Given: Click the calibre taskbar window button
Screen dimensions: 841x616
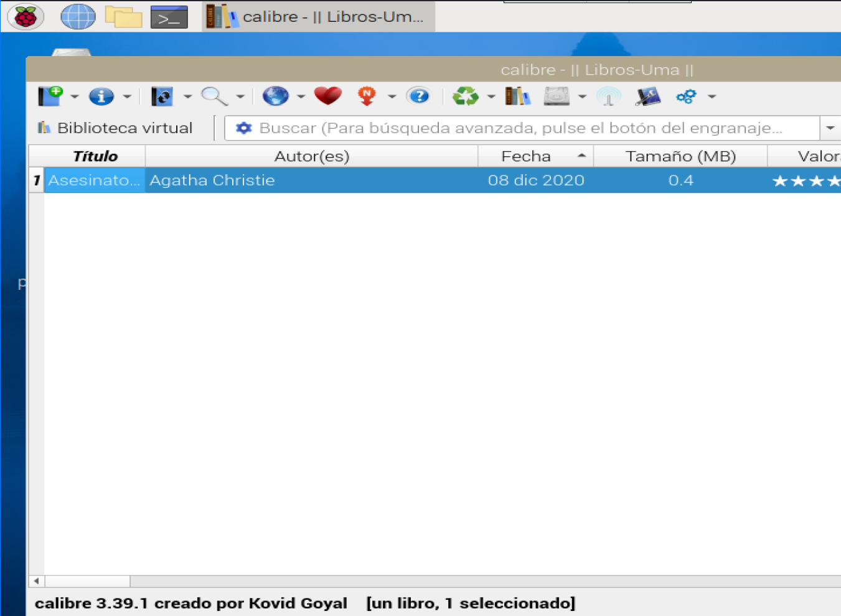Looking at the screenshot, I should 318,17.
